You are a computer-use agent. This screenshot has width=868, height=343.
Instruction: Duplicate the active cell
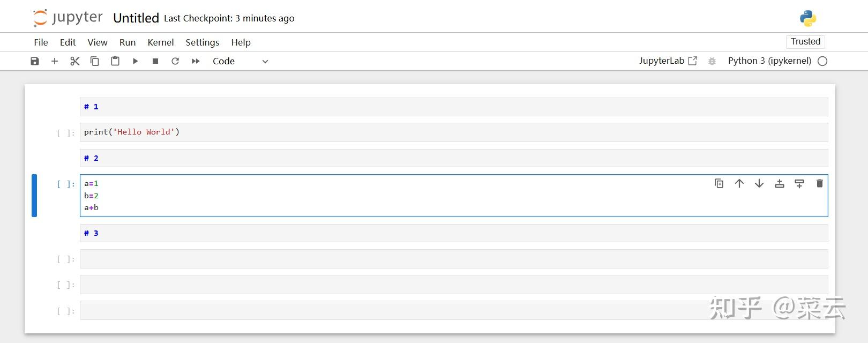pos(719,184)
